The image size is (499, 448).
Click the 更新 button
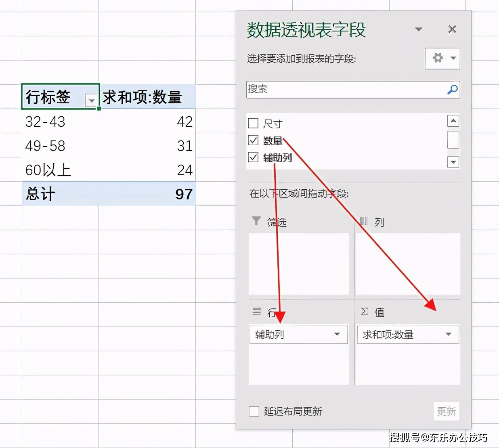(x=447, y=411)
